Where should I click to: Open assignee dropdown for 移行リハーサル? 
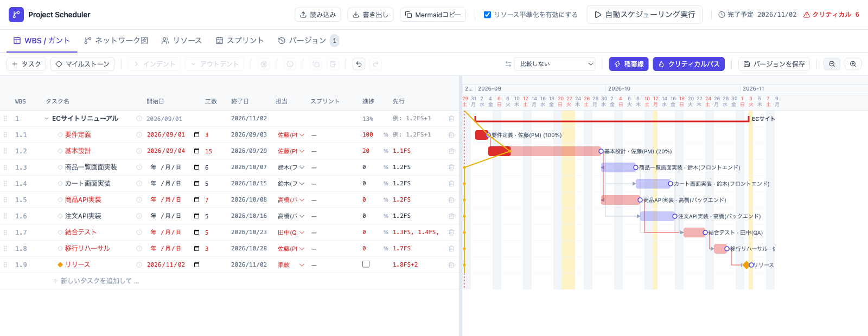click(291, 248)
